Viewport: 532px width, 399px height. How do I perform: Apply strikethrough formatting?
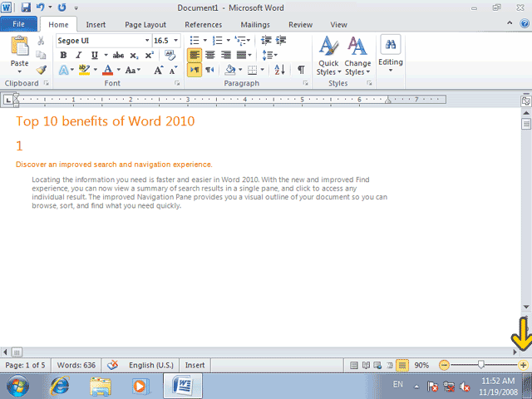click(x=118, y=56)
